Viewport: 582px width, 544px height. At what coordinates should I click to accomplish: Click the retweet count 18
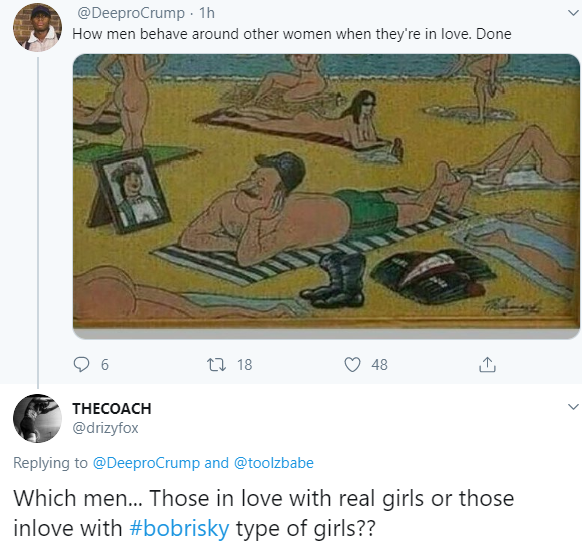pos(245,365)
